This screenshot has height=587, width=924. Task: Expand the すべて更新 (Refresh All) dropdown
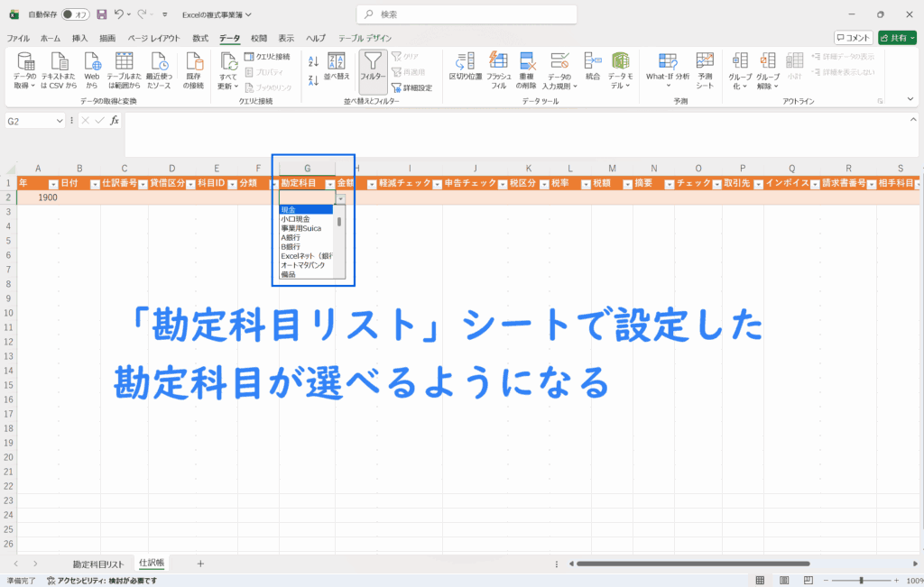click(229, 86)
